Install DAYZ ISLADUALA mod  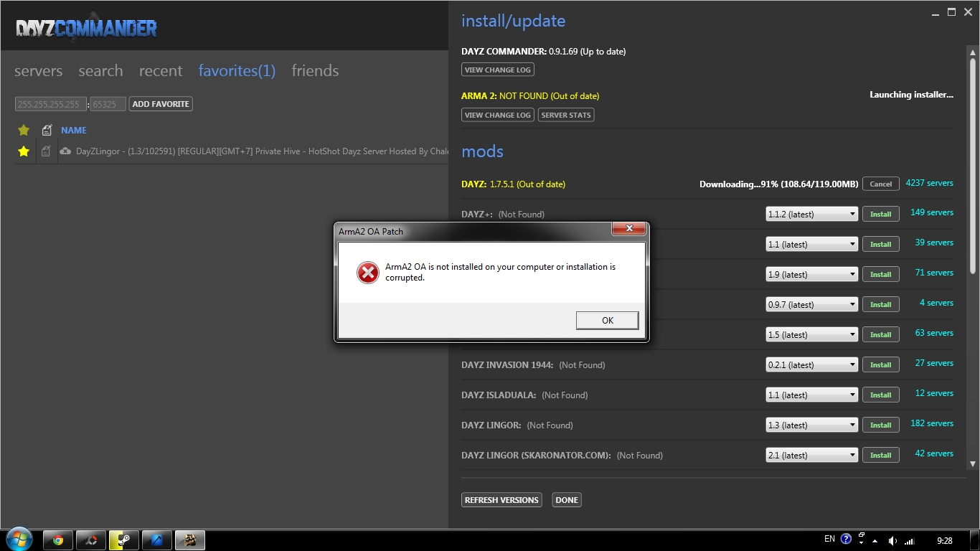(x=881, y=395)
